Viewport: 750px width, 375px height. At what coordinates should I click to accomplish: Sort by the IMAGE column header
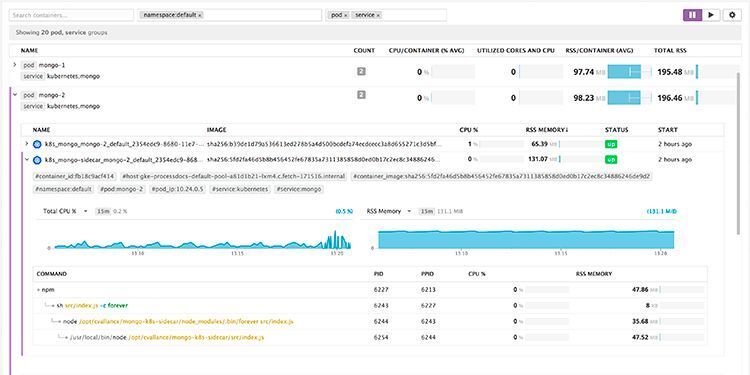216,130
